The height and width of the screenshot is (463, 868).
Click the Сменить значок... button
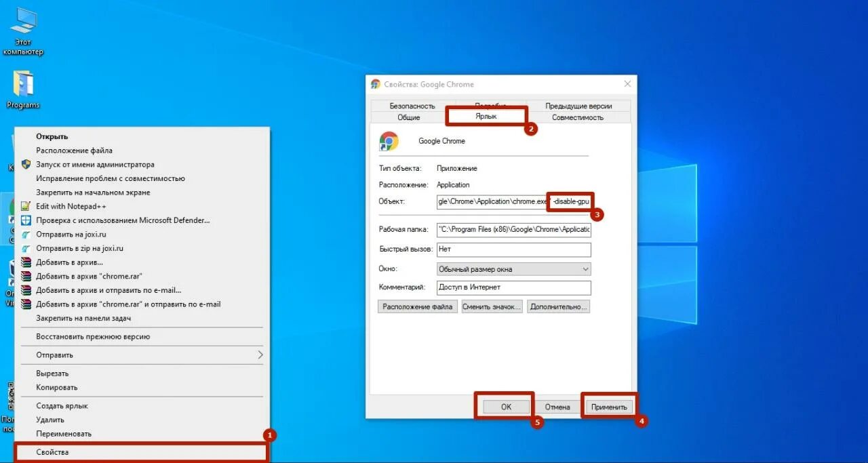[492, 306]
